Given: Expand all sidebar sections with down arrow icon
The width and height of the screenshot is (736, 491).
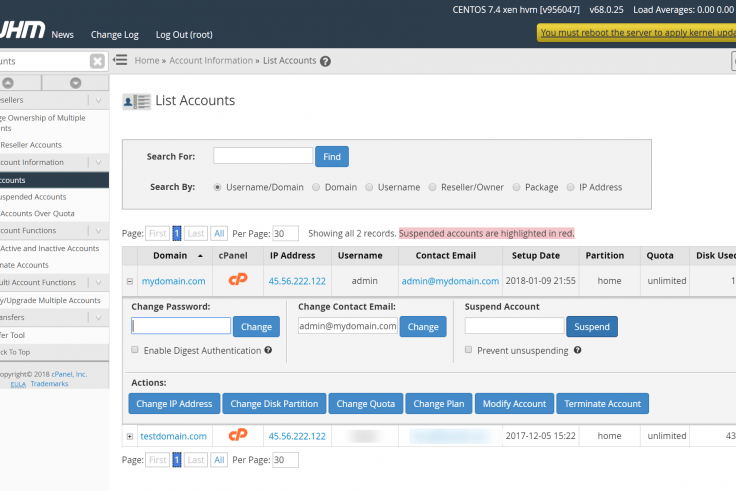Looking at the screenshot, I should [x=76, y=83].
